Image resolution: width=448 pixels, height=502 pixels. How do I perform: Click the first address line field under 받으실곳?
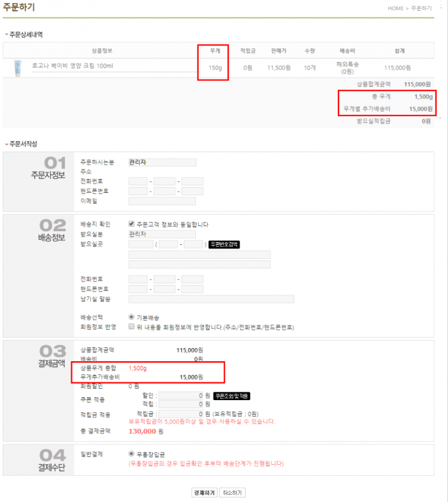[199, 255]
